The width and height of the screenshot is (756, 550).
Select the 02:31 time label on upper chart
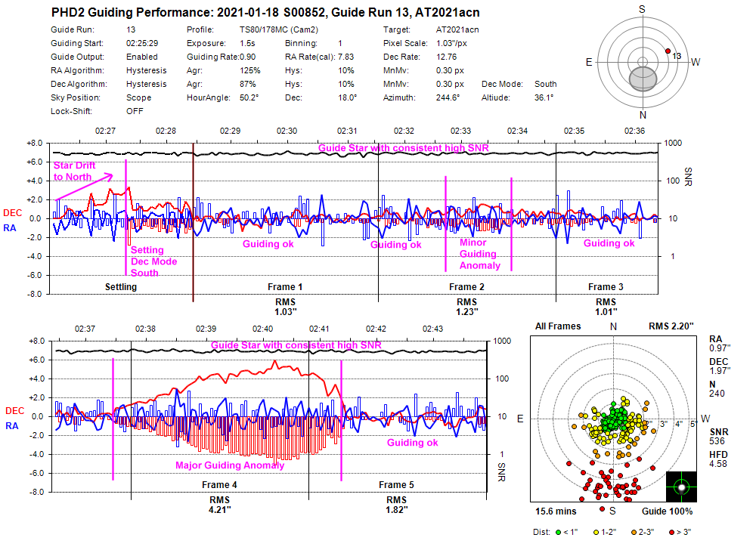[x=347, y=131]
